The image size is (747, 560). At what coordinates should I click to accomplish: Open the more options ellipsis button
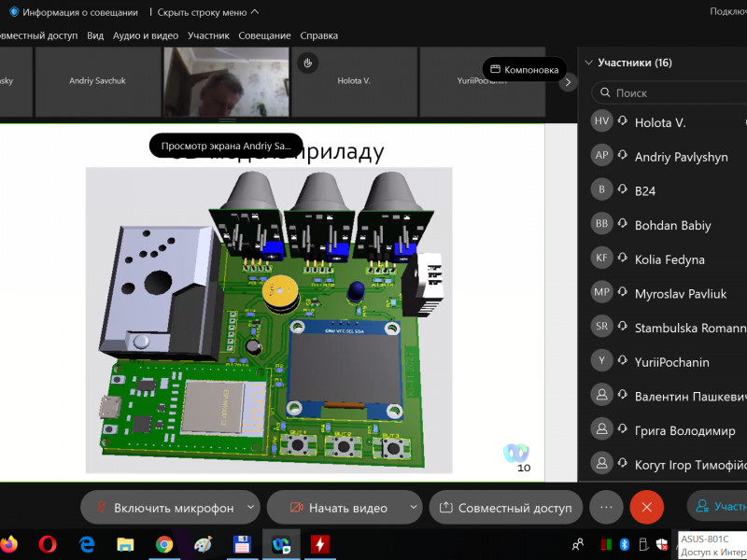click(606, 507)
